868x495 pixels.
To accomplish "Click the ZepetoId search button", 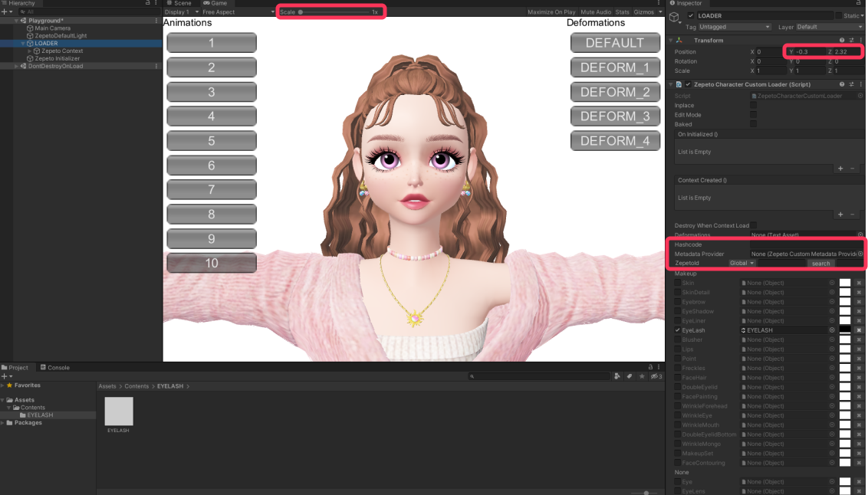I will (821, 264).
